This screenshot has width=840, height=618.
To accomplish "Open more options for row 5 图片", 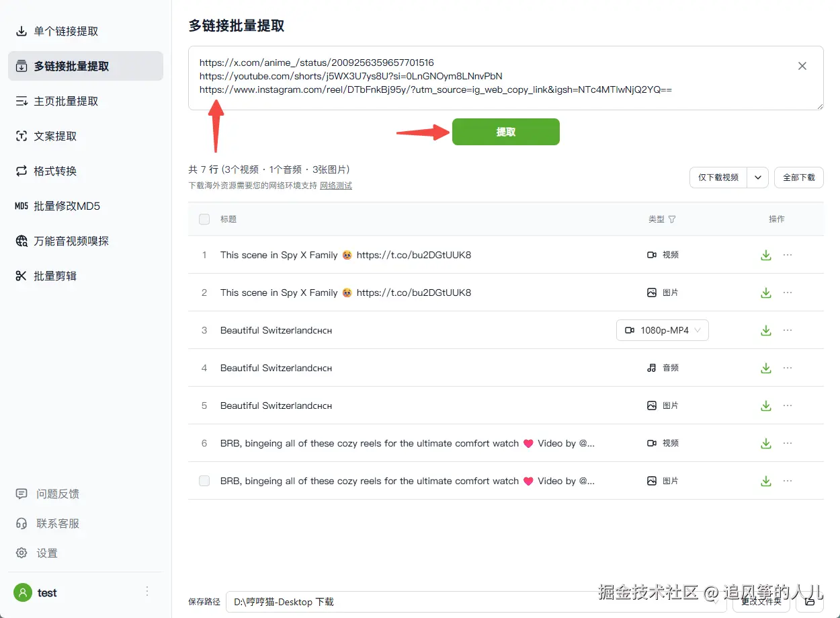I will (x=788, y=405).
